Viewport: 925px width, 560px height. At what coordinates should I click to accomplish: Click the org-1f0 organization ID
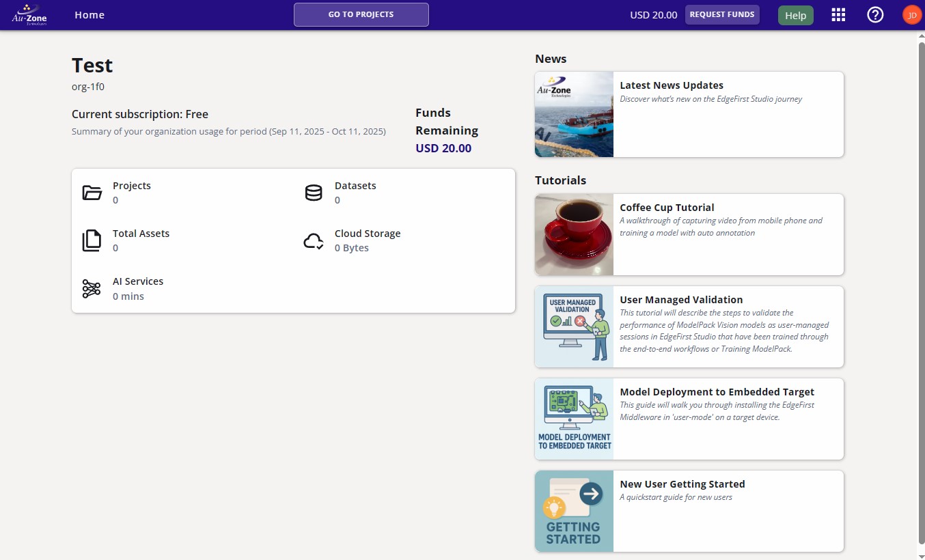(88, 87)
